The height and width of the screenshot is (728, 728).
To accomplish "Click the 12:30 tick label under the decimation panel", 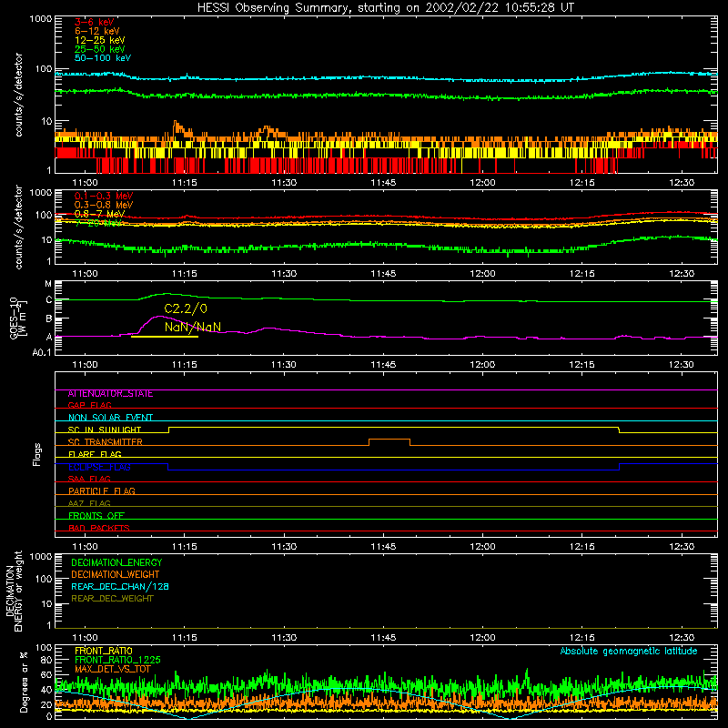I will pos(682,638).
